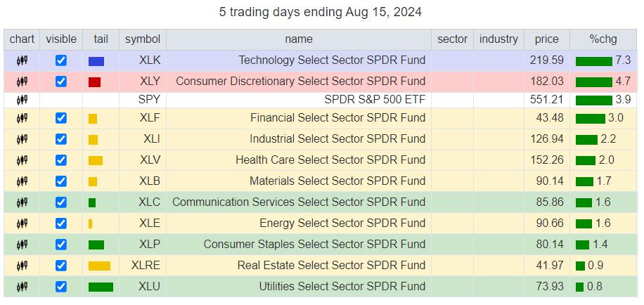Image resolution: width=644 pixels, height=305 pixels.
Task: Click the XLU candlestick chart icon
Action: [22, 287]
